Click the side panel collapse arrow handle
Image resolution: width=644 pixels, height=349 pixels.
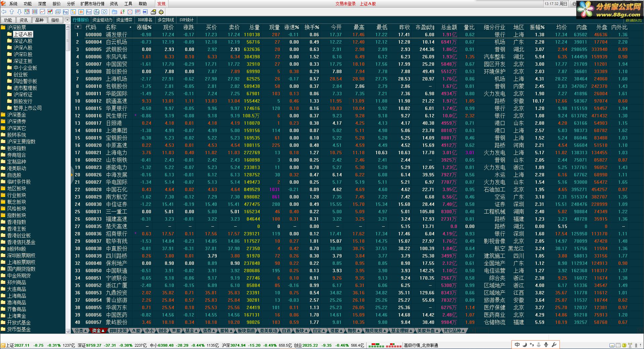(x=72, y=175)
